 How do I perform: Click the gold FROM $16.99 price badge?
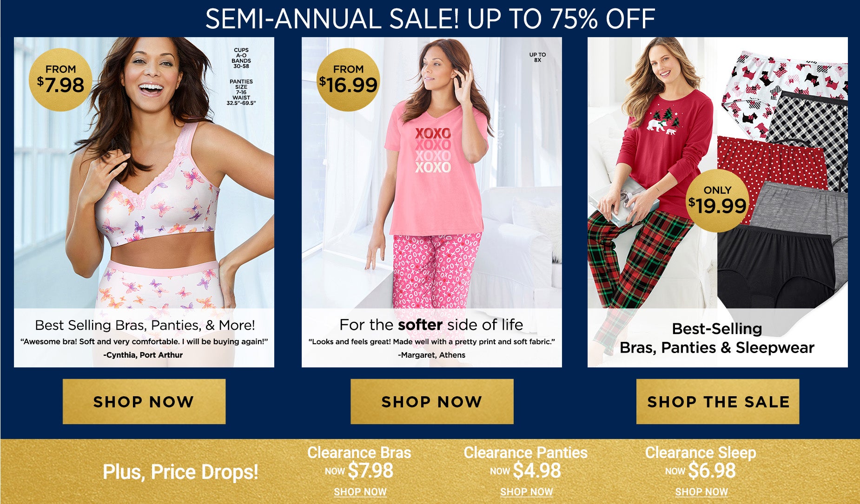[349, 80]
